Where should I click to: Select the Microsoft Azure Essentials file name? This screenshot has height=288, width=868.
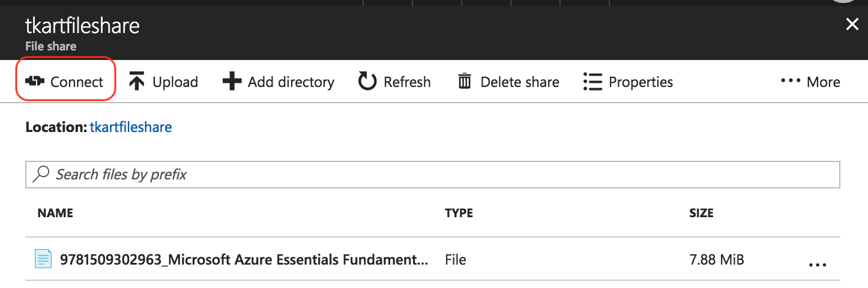244,260
